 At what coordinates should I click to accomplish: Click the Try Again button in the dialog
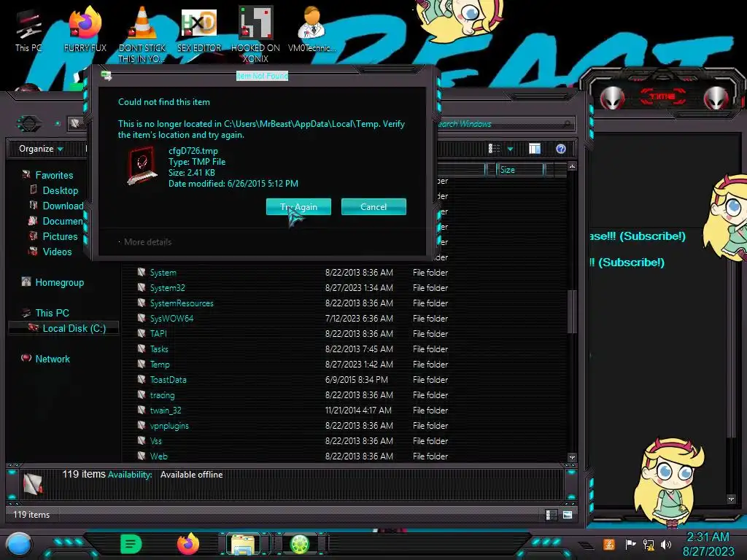(298, 206)
